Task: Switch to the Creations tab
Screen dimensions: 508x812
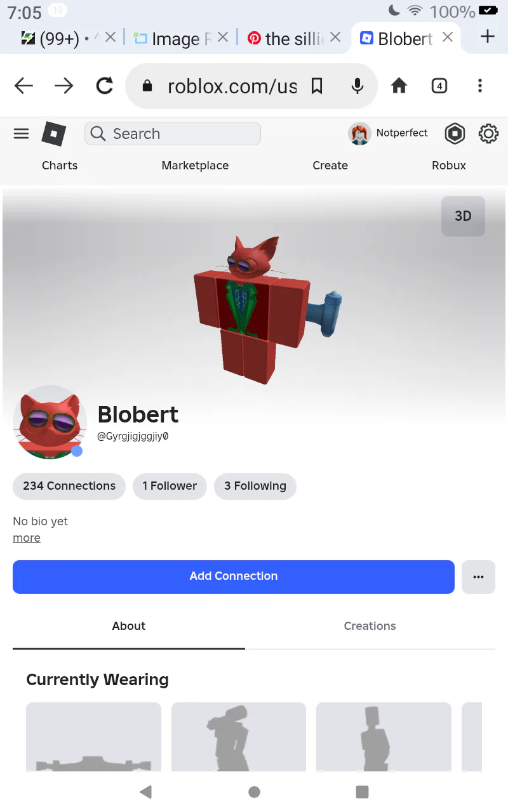Action: pos(370,626)
